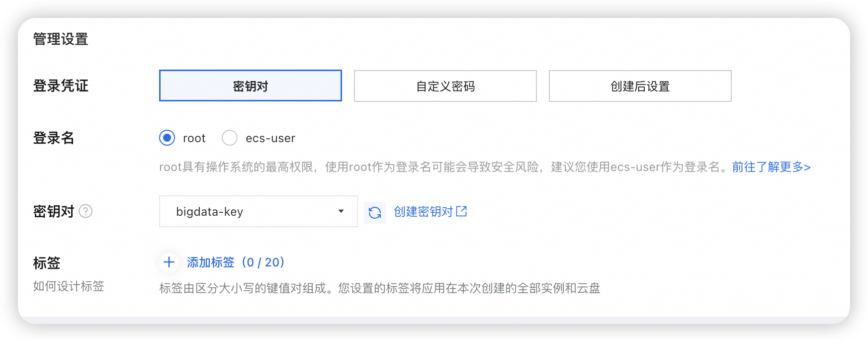
Task: Open the bigdata-key key pair dropdown
Action: (258, 211)
